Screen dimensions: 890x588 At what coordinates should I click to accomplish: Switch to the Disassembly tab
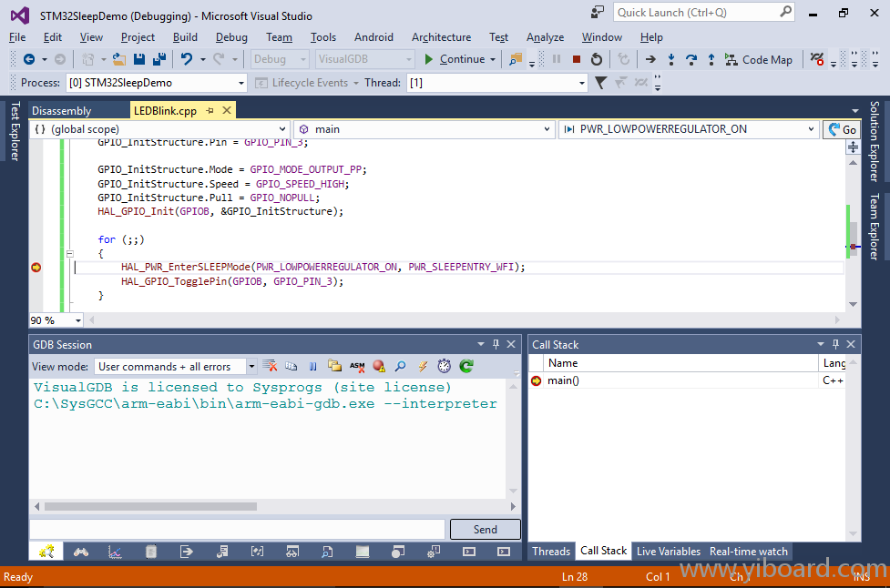click(62, 111)
